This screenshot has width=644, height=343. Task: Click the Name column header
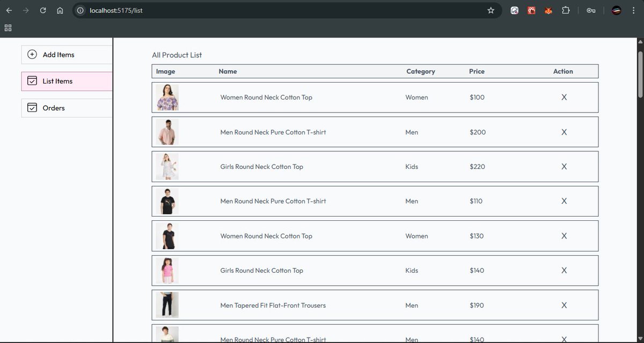[x=228, y=71]
